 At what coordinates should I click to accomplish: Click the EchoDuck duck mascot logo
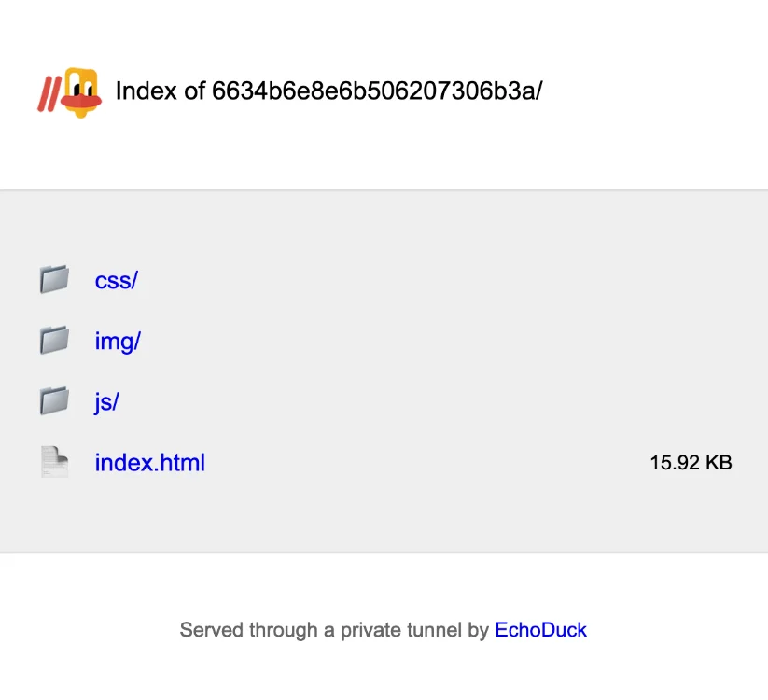81,92
